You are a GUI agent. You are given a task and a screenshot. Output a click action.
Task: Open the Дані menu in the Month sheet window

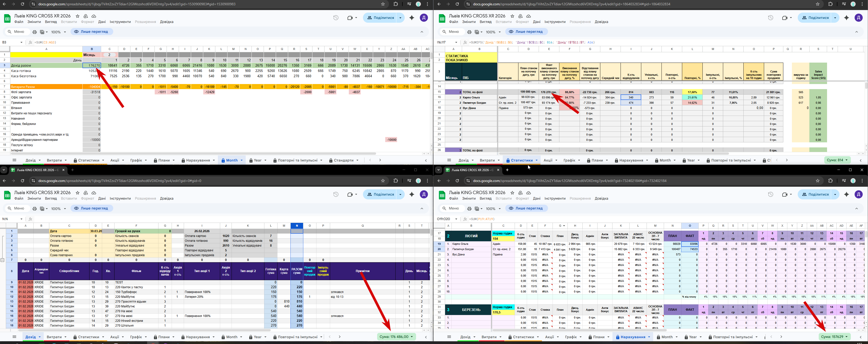pos(102,22)
